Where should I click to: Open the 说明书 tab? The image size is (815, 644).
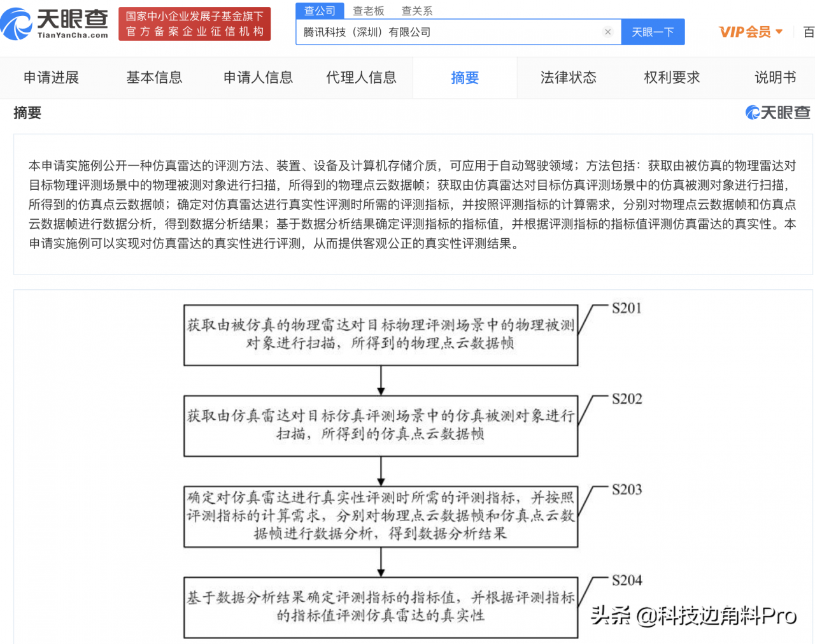[775, 78]
